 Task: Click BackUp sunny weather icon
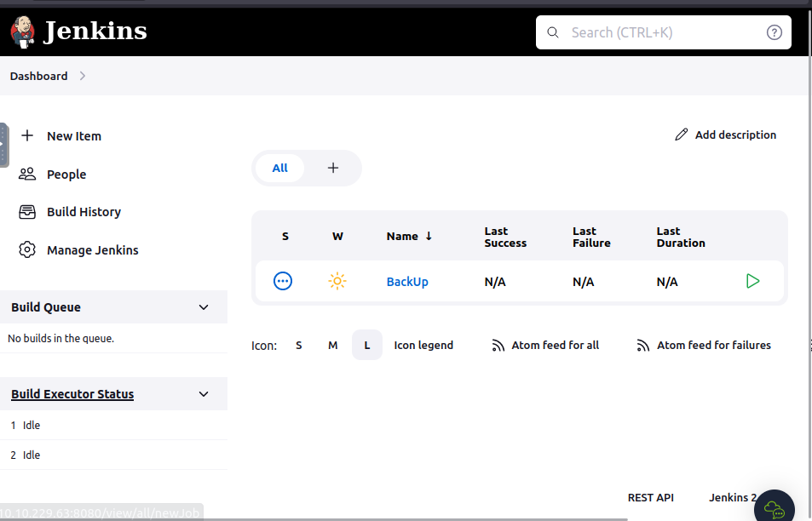(x=337, y=282)
